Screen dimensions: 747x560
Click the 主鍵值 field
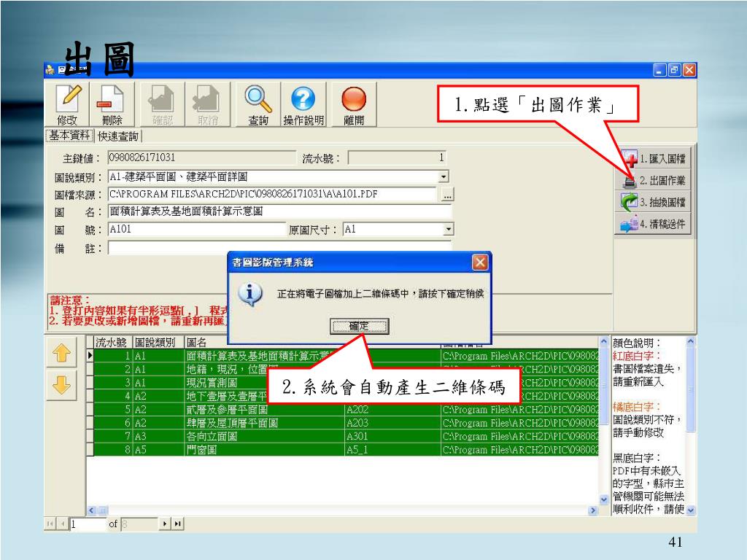tap(201, 157)
